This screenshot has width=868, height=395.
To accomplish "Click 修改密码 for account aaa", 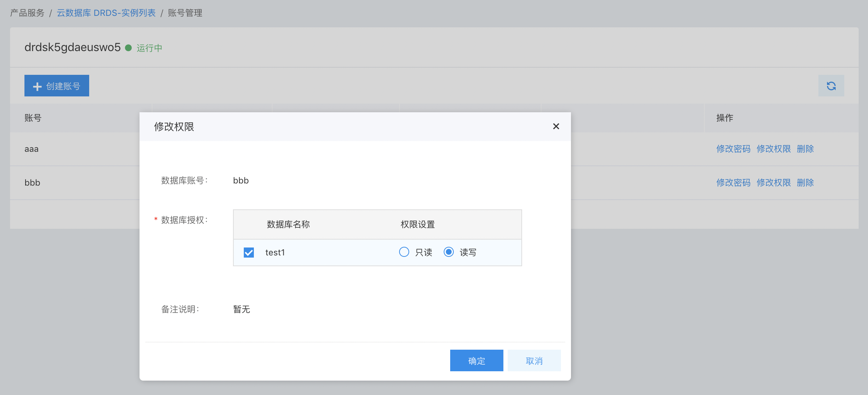I will click(x=733, y=149).
